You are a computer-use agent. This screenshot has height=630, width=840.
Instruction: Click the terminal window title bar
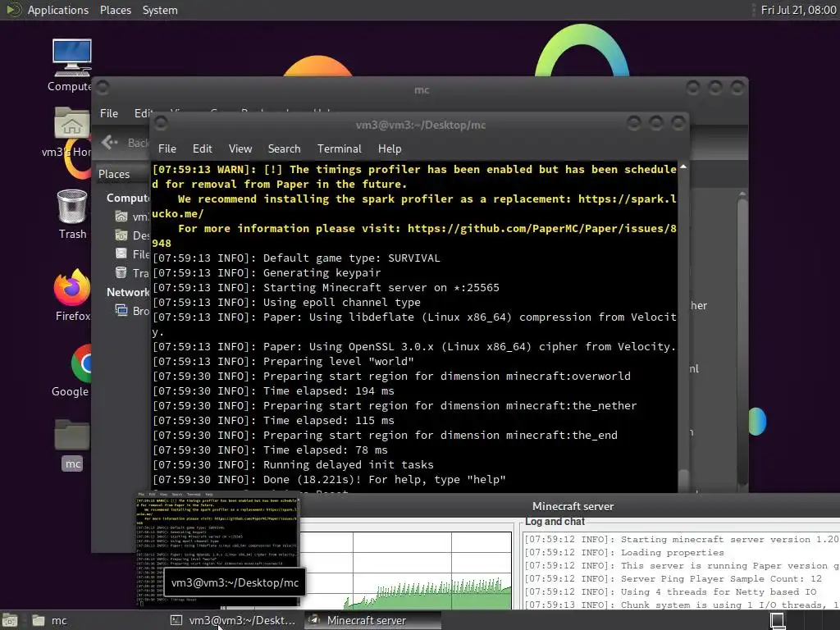(x=421, y=125)
